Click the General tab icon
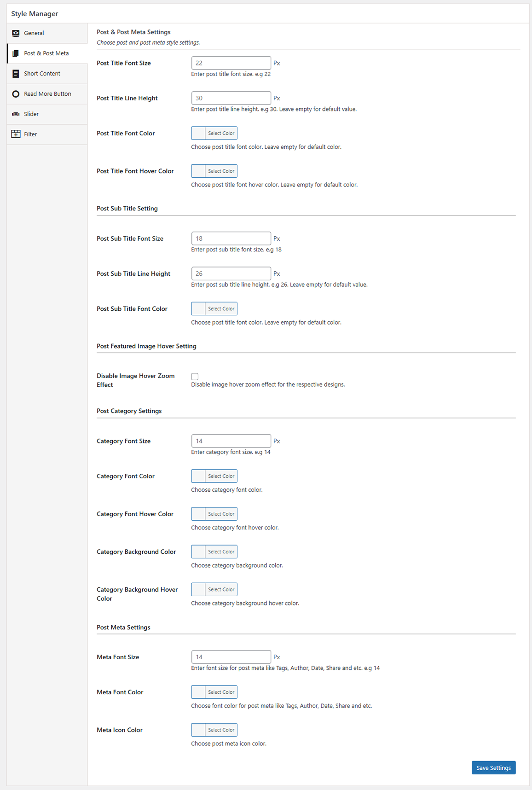 coord(16,33)
